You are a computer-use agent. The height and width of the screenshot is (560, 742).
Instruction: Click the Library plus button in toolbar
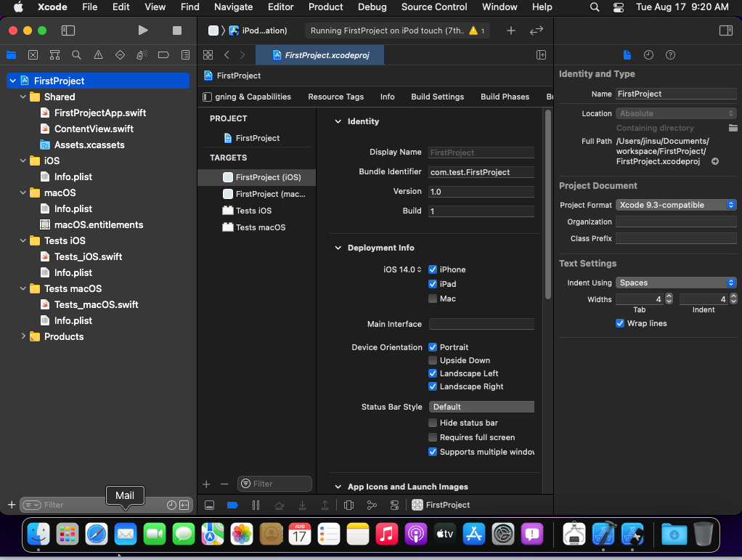click(511, 31)
